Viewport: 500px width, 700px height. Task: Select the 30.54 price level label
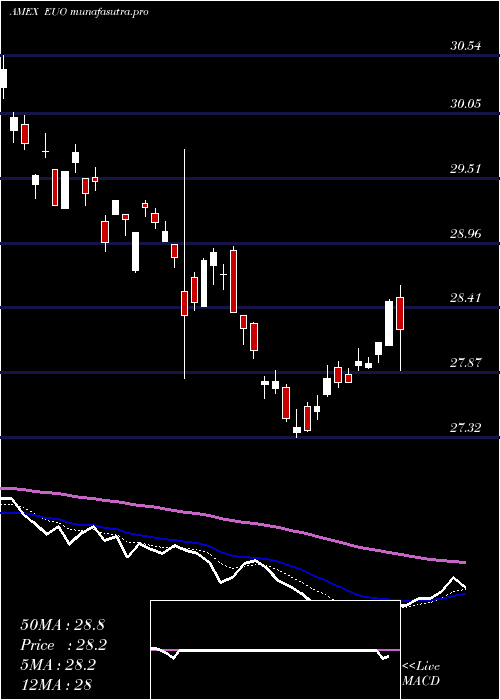[x=466, y=46]
